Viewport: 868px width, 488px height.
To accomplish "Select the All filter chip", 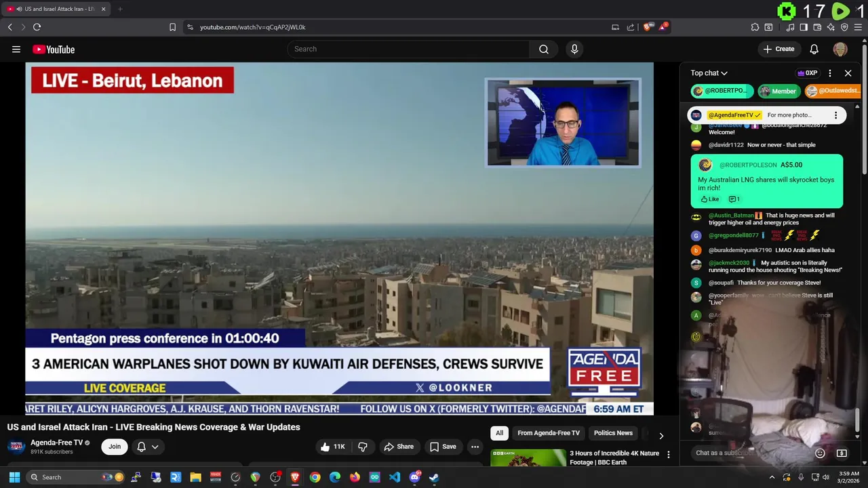I will pyautogui.click(x=500, y=433).
